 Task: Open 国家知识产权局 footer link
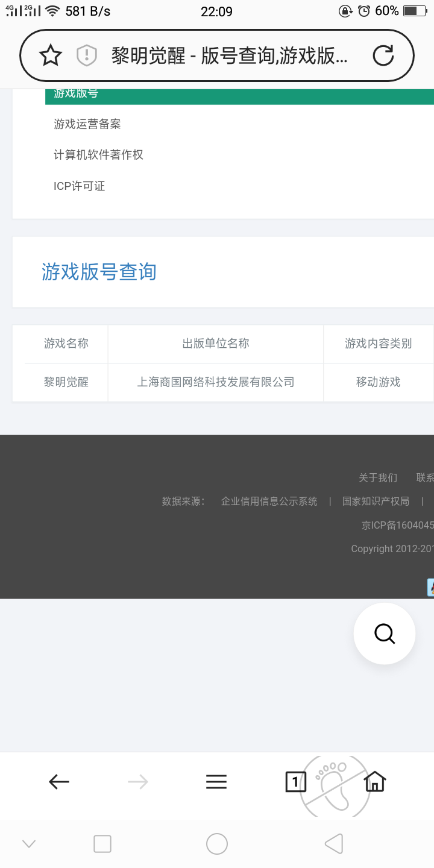376,502
